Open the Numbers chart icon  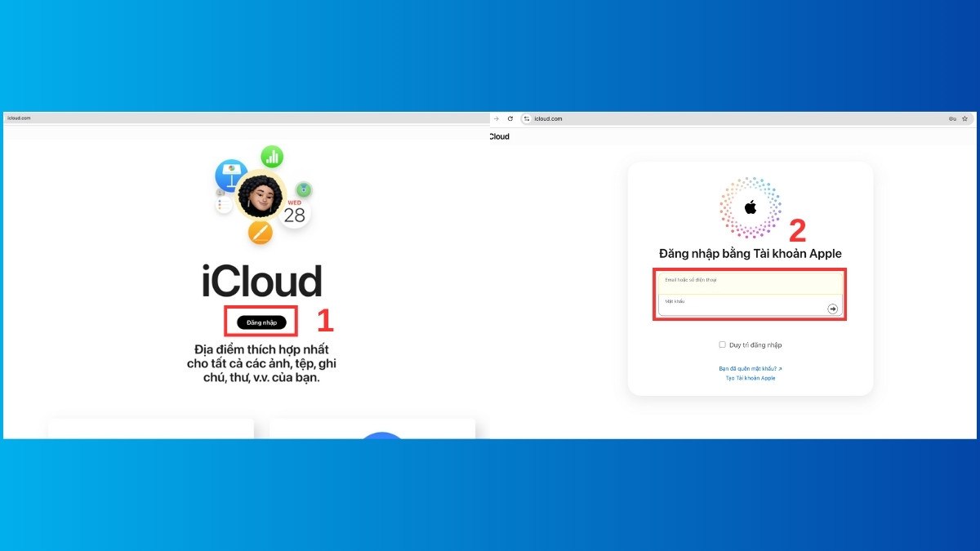271,157
